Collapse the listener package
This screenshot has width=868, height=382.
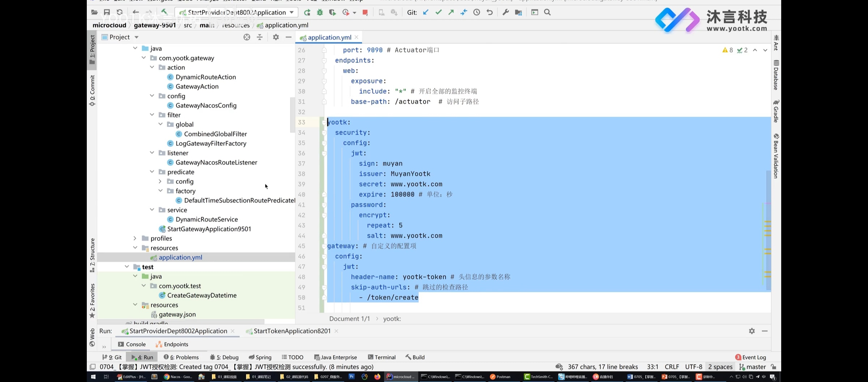pos(152,153)
